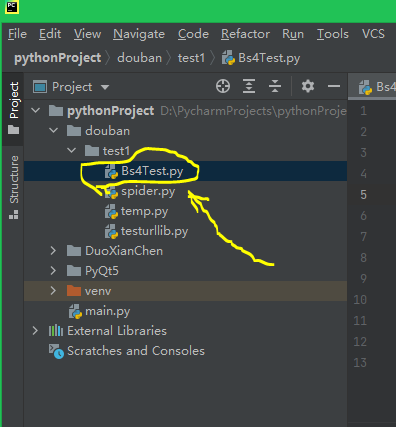This screenshot has width=396, height=427.
Task: Expand the venv folder
Action: click(x=53, y=291)
